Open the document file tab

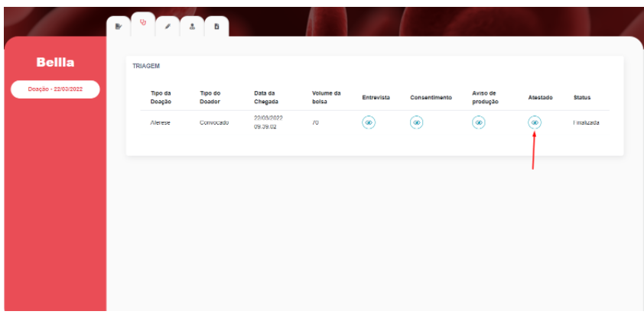[216, 27]
